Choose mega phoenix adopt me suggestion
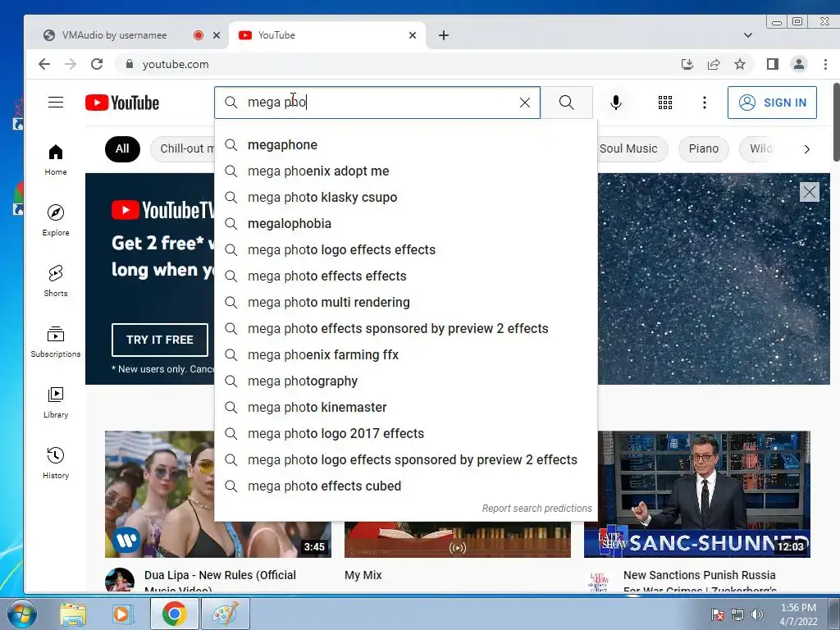840x630 pixels. 405,171
